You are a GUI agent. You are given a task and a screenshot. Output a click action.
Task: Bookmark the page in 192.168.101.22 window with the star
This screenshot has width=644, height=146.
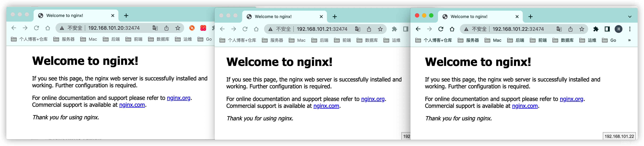pyautogui.click(x=582, y=29)
